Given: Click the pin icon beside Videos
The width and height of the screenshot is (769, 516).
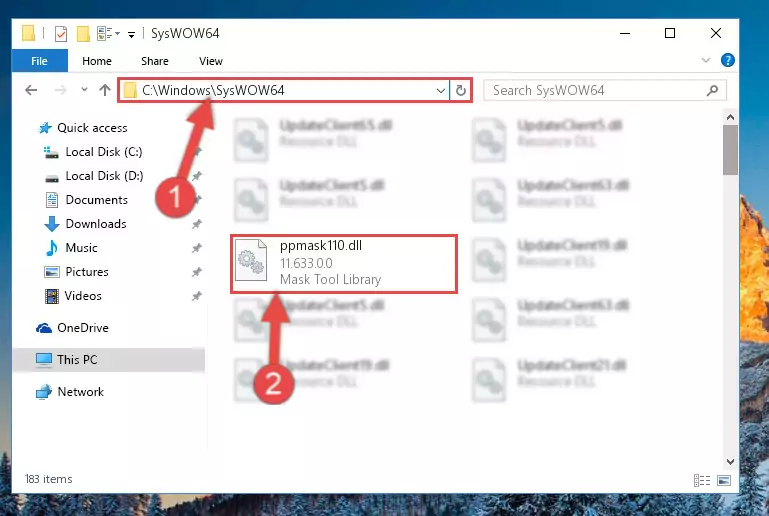Looking at the screenshot, I should pyautogui.click(x=197, y=296).
